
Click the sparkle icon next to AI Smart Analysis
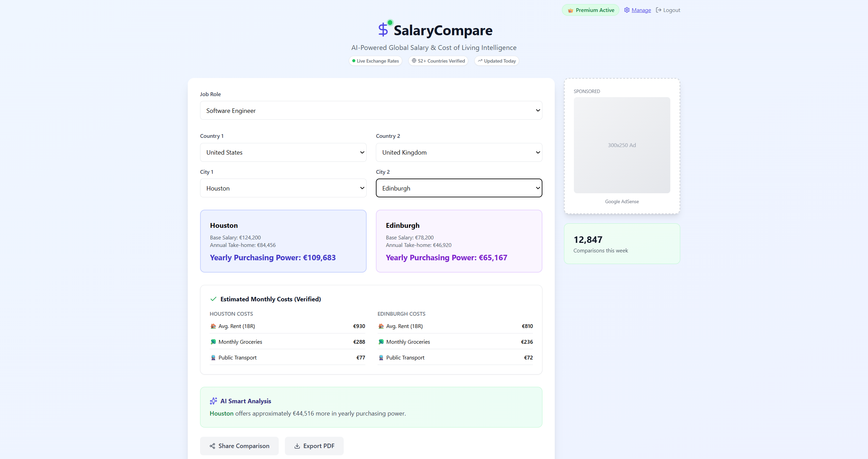213,401
